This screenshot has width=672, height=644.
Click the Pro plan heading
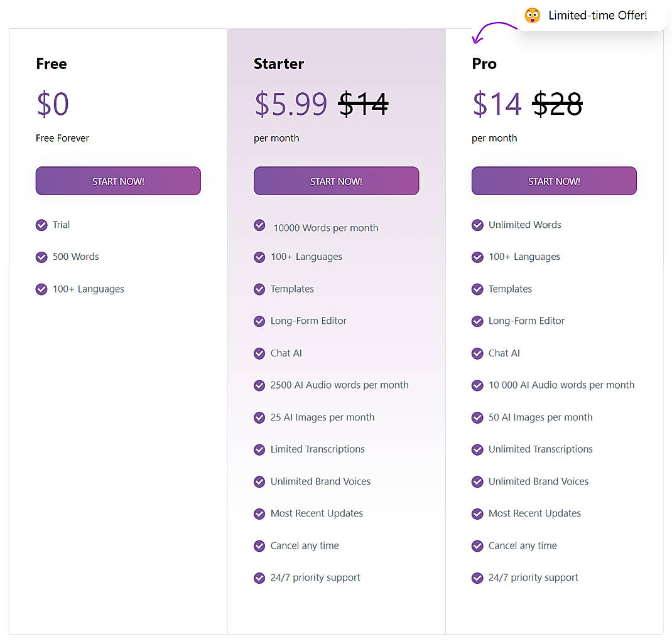484,64
